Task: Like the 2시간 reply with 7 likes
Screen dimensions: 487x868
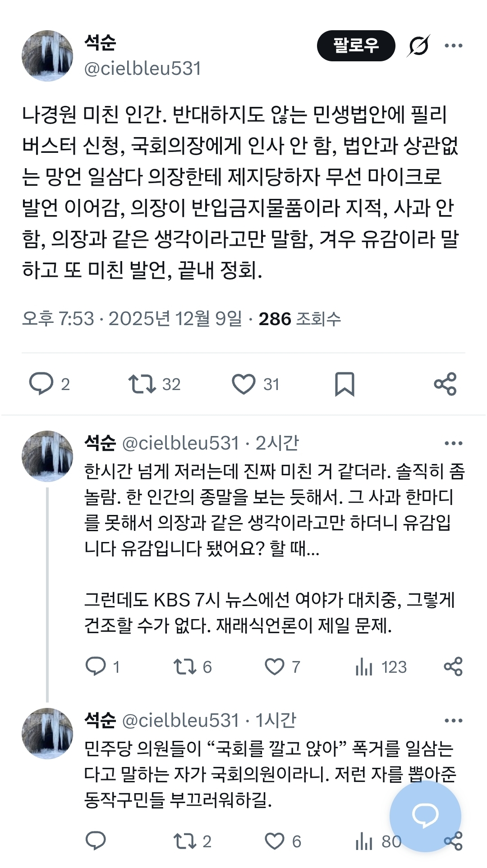Action: tap(275, 666)
